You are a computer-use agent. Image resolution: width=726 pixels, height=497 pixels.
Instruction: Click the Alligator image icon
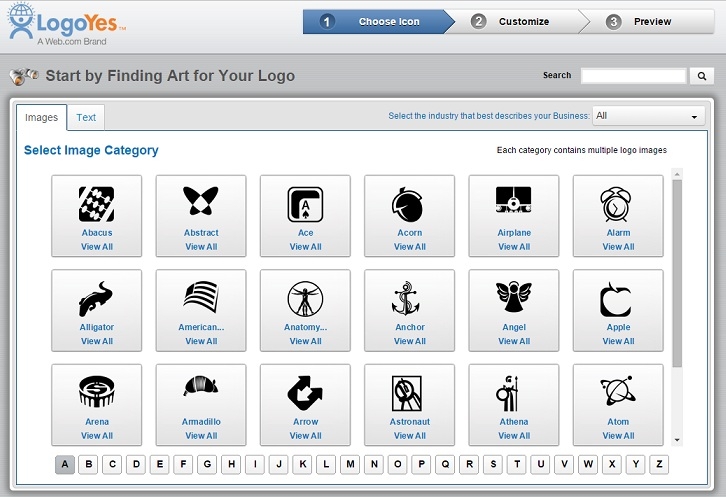(96, 298)
